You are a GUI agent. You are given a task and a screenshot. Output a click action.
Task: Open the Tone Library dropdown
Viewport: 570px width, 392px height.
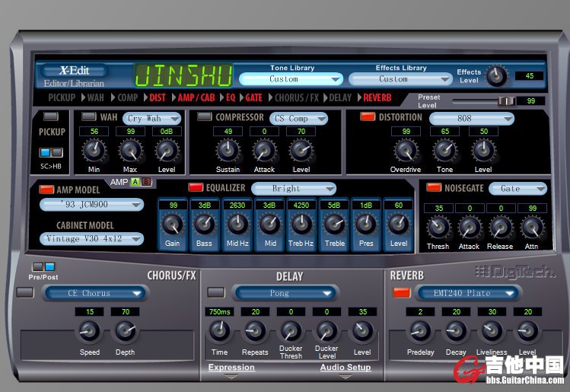click(291, 79)
